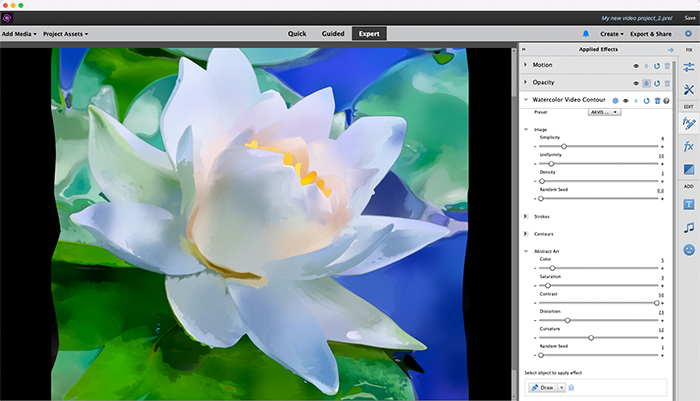
Task: Click the Density slider track
Action: pos(598,181)
